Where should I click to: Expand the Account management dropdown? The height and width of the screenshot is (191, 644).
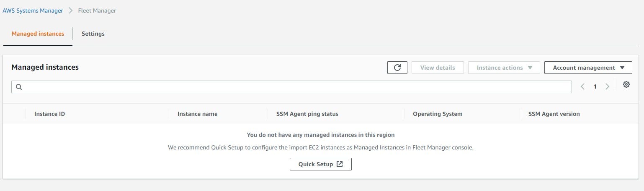point(588,68)
